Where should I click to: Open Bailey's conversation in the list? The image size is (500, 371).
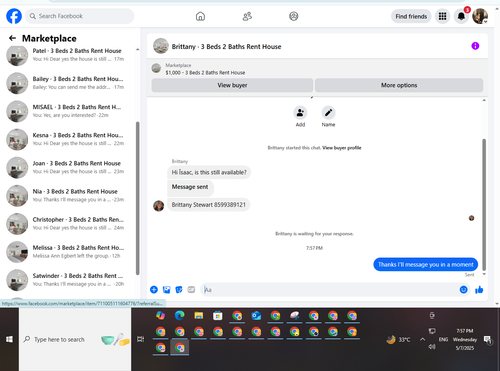click(x=68, y=83)
